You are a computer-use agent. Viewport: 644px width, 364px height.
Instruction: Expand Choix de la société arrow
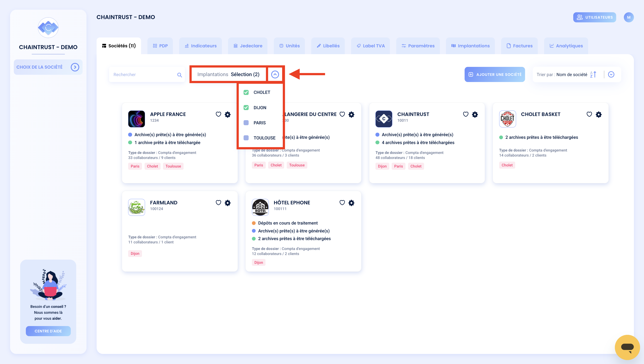click(x=75, y=67)
